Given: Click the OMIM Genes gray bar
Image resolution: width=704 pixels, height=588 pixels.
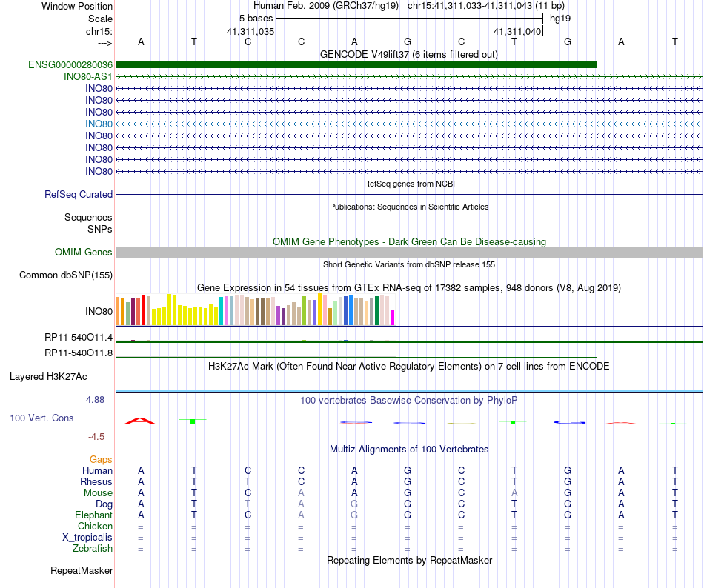Looking at the screenshot, I should [x=409, y=252].
